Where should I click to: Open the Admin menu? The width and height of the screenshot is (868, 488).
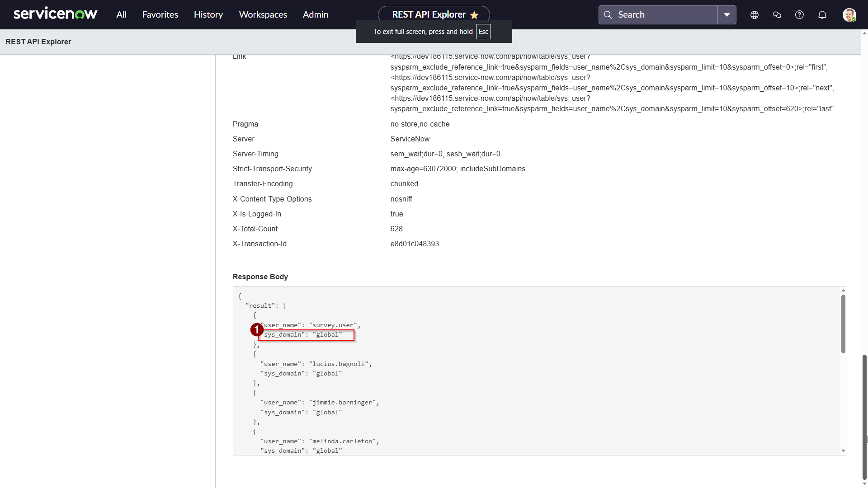tap(315, 15)
